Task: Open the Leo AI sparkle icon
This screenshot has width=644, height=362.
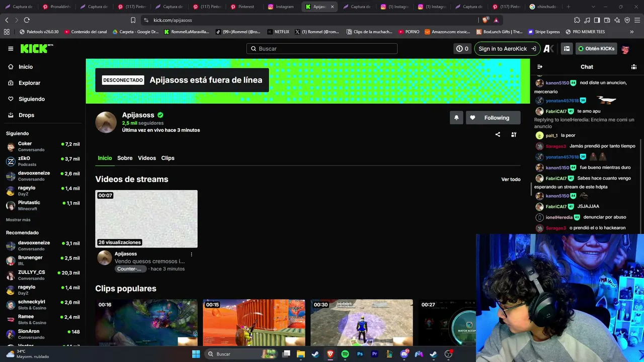Action: 617,20
